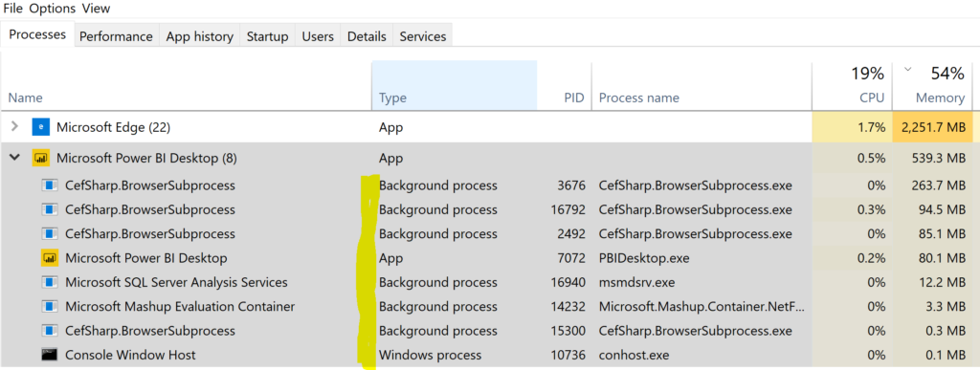Open the View menu
The height and width of the screenshot is (370, 980).
(x=96, y=8)
